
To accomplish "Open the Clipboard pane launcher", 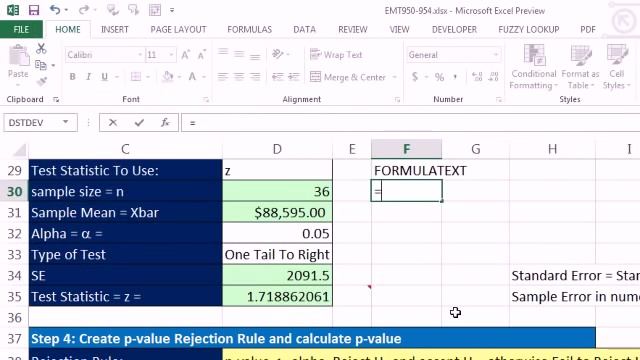I will pos(56,100).
